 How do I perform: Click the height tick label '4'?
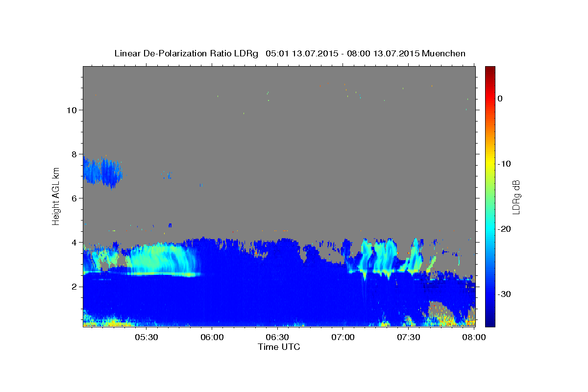[73, 242]
